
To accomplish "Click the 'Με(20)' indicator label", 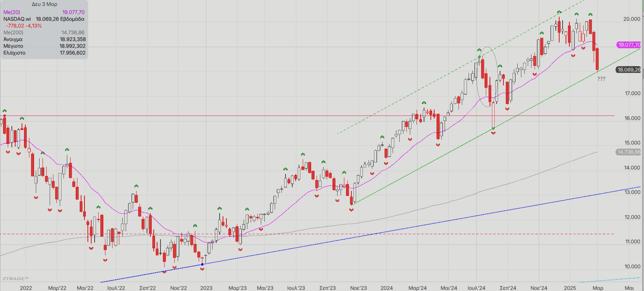I will [12, 12].
